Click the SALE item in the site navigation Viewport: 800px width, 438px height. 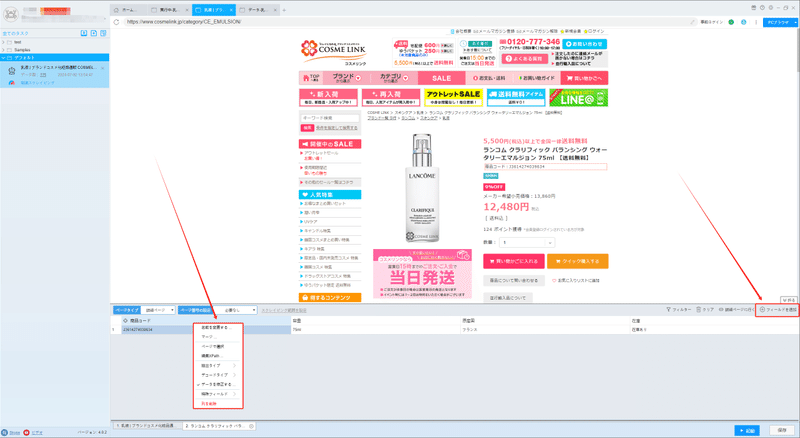tap(441, 78)
